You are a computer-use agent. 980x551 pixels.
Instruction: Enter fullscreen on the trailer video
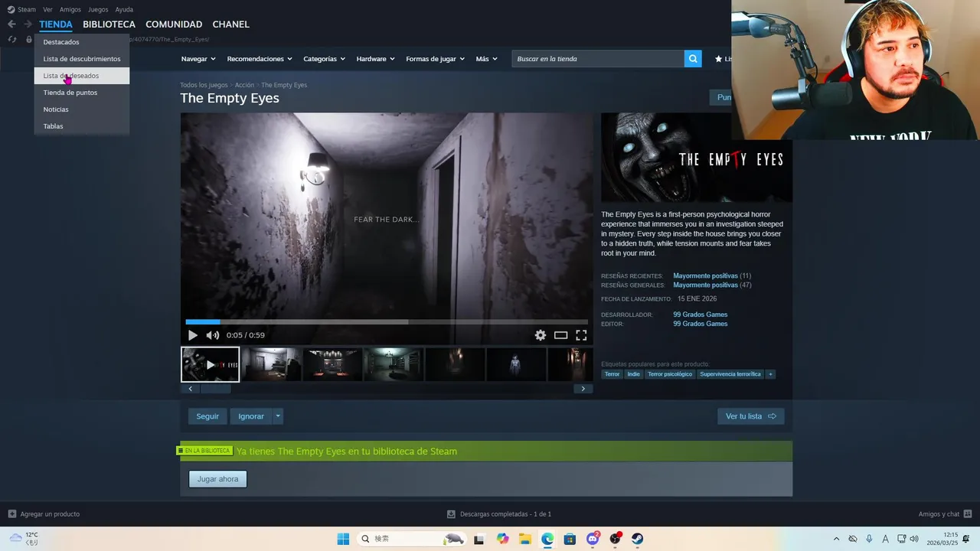point(581,335)
